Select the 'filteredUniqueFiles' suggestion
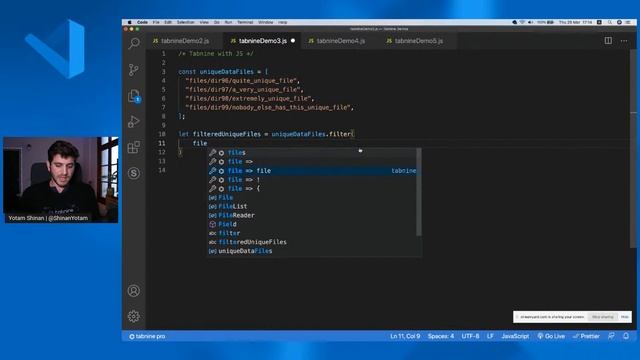The height and width of the screenshot is (360, 640). click(x=313, y=242)
